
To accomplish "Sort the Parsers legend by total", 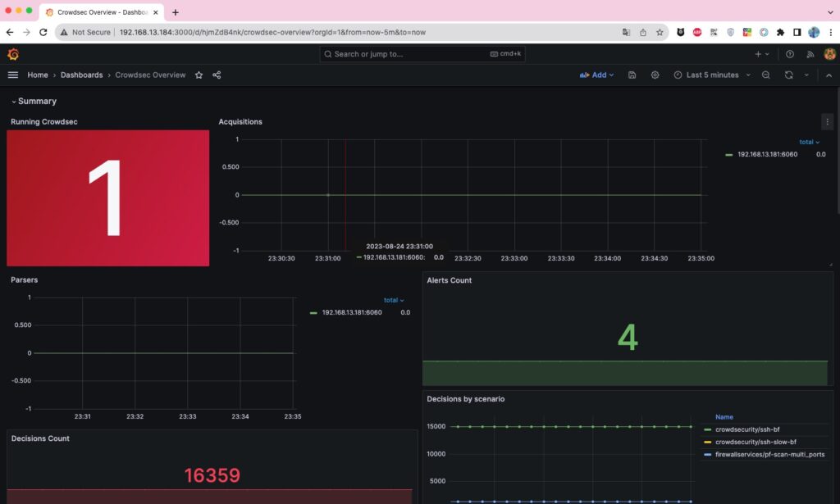I will pyautogui.click(x=394, y=300).
